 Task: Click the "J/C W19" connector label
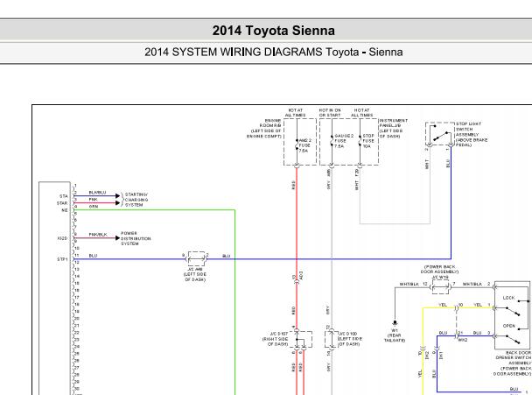tap(440, 277)
